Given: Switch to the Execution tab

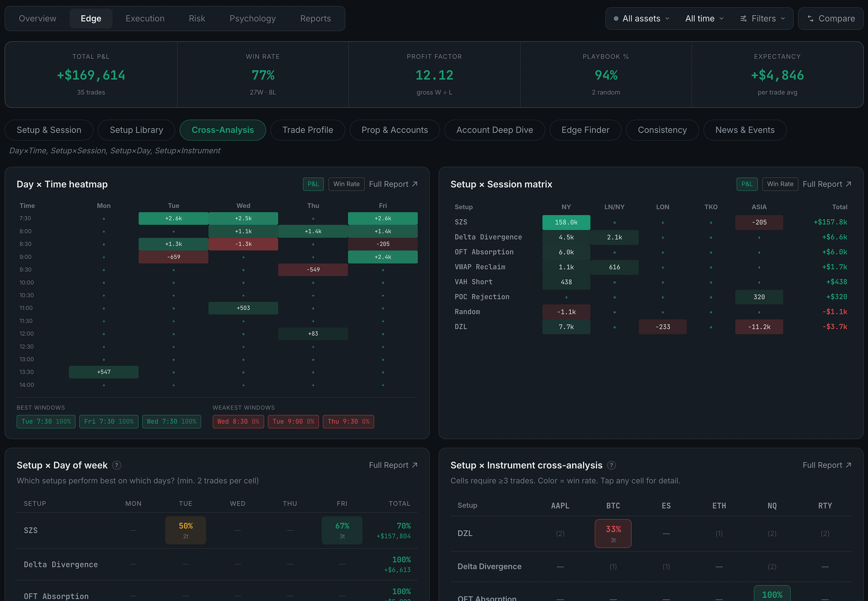Looking at the screenshot, I should pyautogui.click(x=145, y=19).
